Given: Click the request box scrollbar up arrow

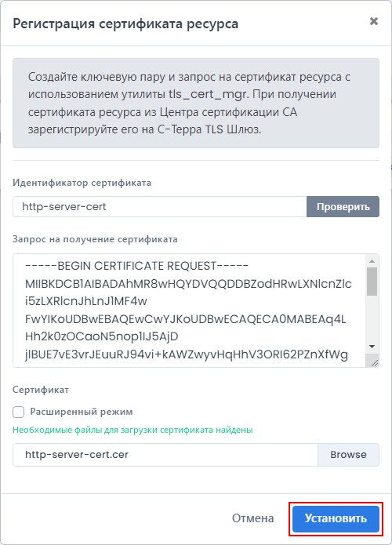Looking at the screenshot, I should tap(372, 261).
